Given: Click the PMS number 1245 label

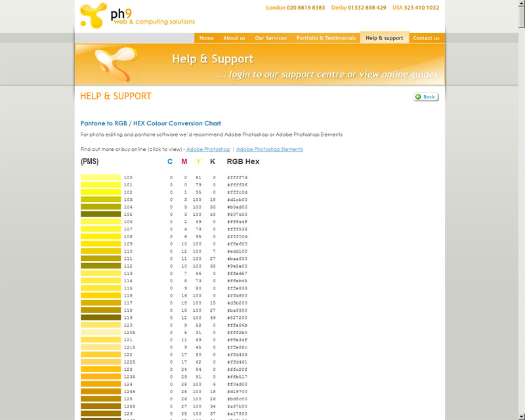Looking at the screenshot, I should 129,391.
